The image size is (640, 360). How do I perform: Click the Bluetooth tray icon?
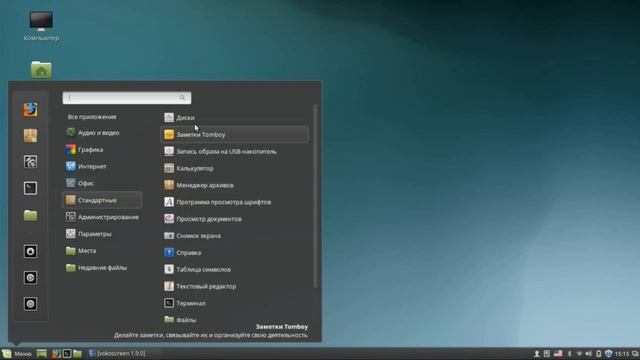tap(569, 353)
